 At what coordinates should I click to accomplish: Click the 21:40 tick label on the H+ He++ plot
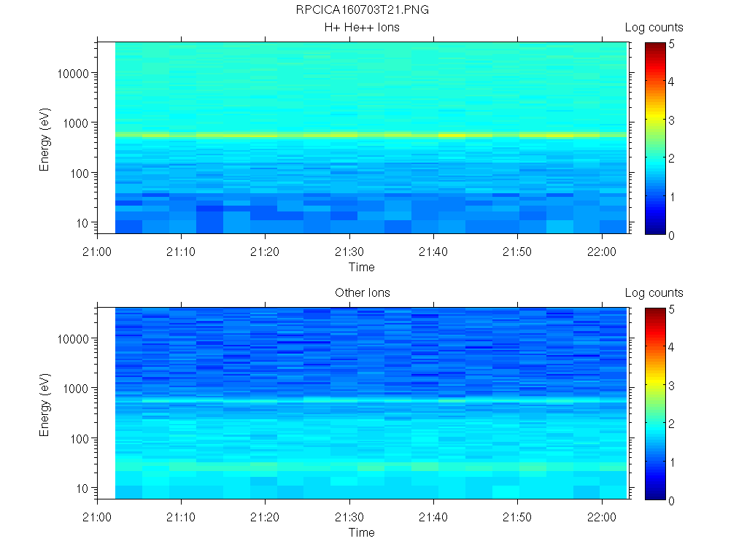(x=433, y=252)
